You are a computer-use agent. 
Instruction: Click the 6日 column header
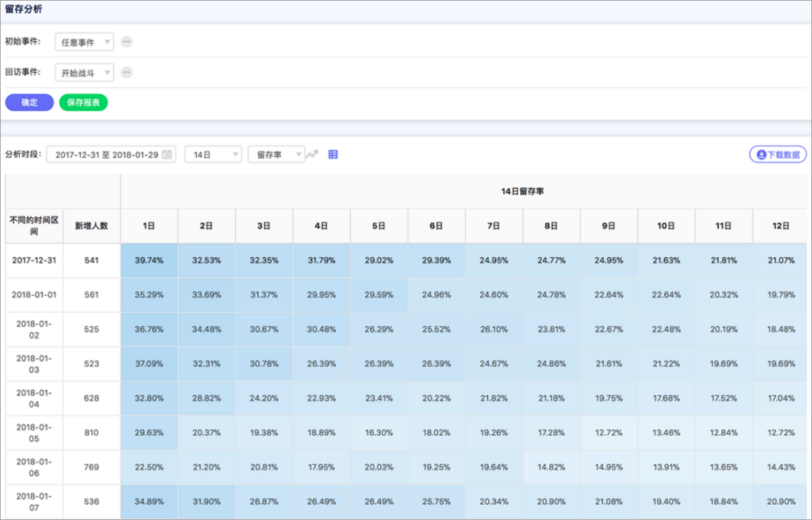pos(436,226)
